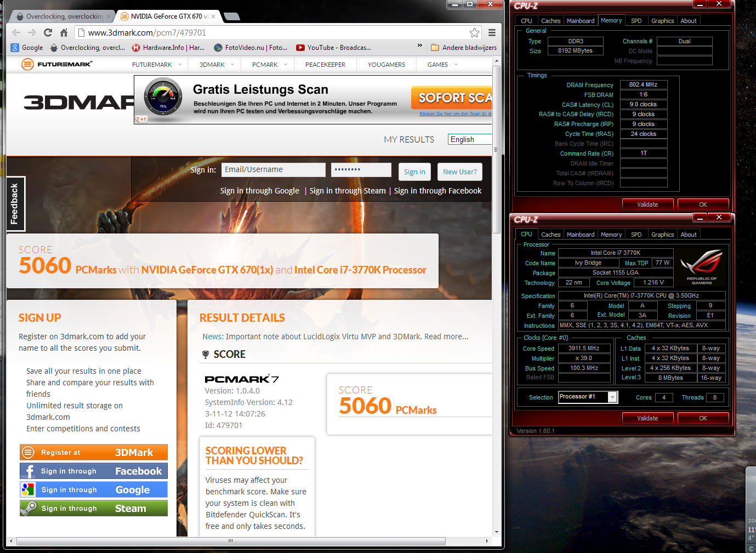Close the NVIDIA GeForce GTX 670 tab

click(x=213, y=16)
